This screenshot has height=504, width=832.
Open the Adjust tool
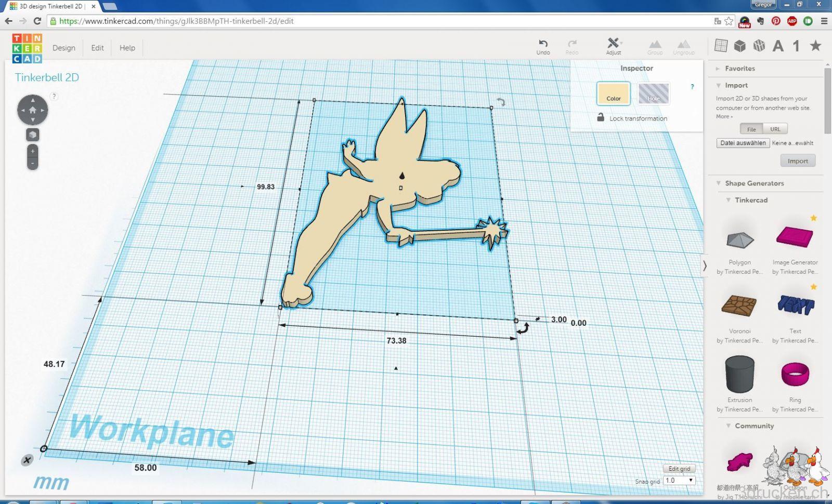pos(614,46)
